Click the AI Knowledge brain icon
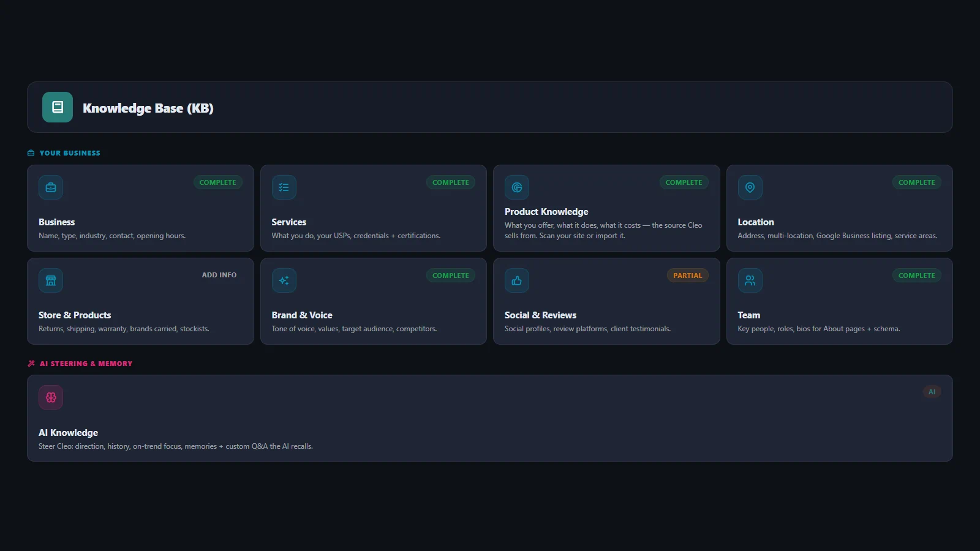Image resolution: width=980 pixels, height=551 pixels. (51, 397)
